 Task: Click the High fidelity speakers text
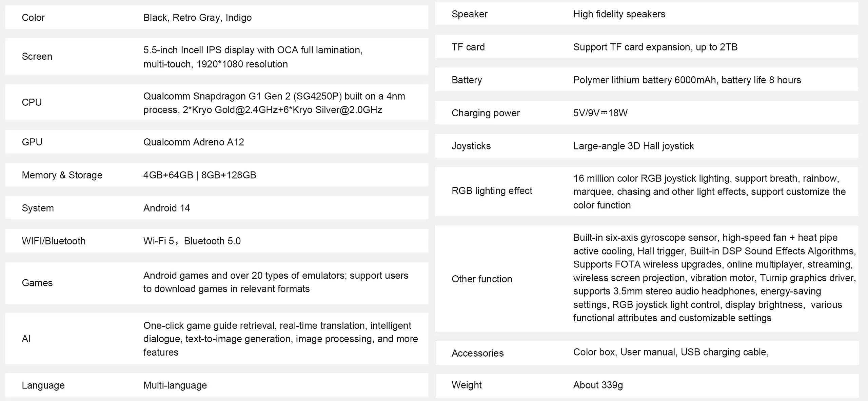tap(619, 14)
